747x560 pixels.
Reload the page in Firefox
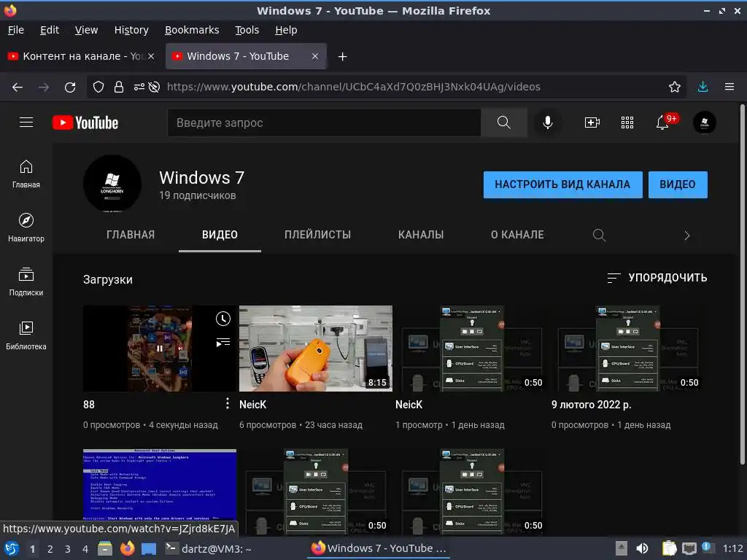(x=70, y=87)
